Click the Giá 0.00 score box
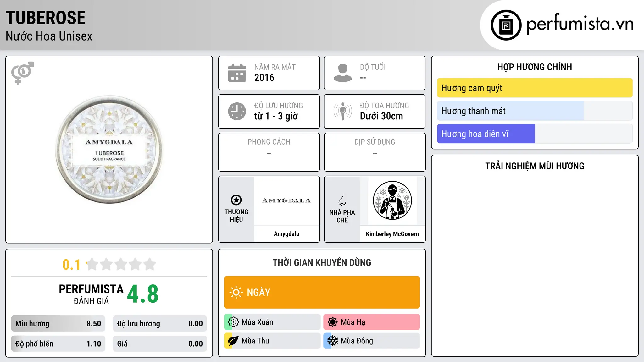The image size is (644, 362). [x=160, y=344]
